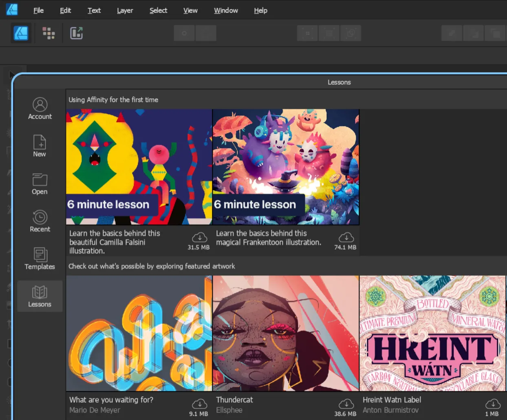507x420 pixels.
Task: Open the Select menu
Action: tap(158, 10)
